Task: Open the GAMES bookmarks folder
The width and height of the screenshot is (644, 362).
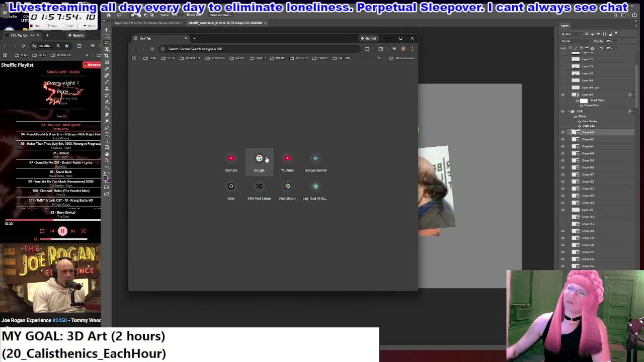Action: [x=257, y=58]
